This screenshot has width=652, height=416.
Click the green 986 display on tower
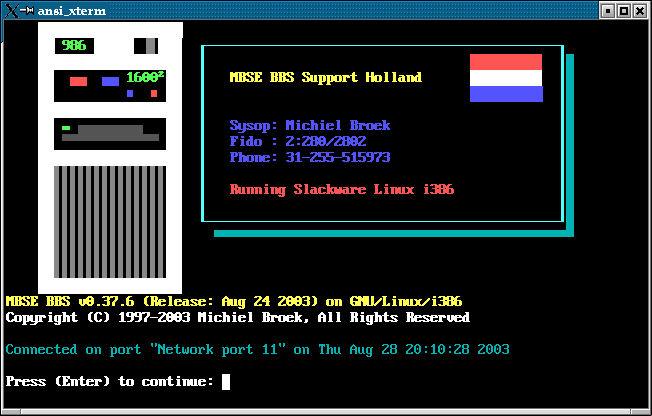[x=74, y=45]
